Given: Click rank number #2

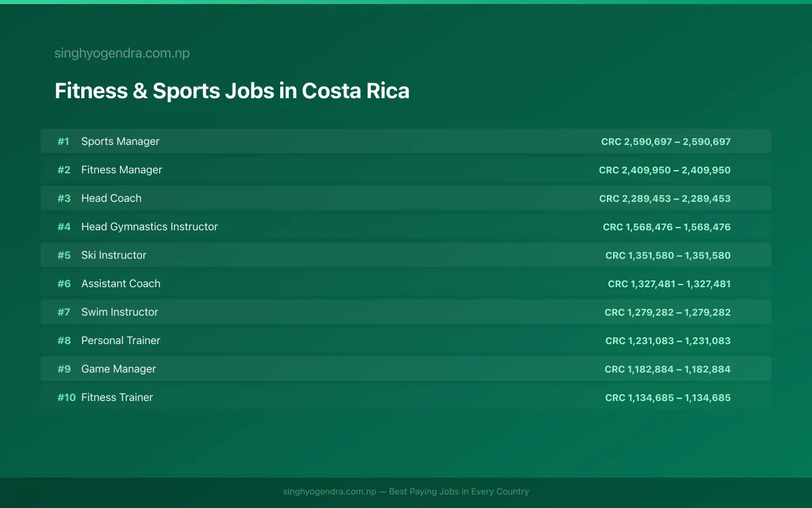Looking at the screenshot, I should [64, 170].
